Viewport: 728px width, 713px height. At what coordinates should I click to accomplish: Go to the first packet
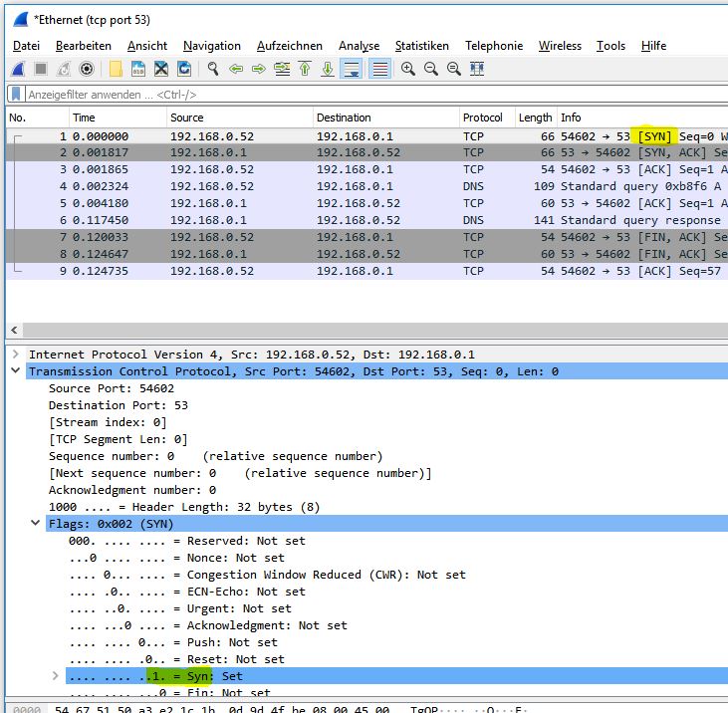coord(305,69)
